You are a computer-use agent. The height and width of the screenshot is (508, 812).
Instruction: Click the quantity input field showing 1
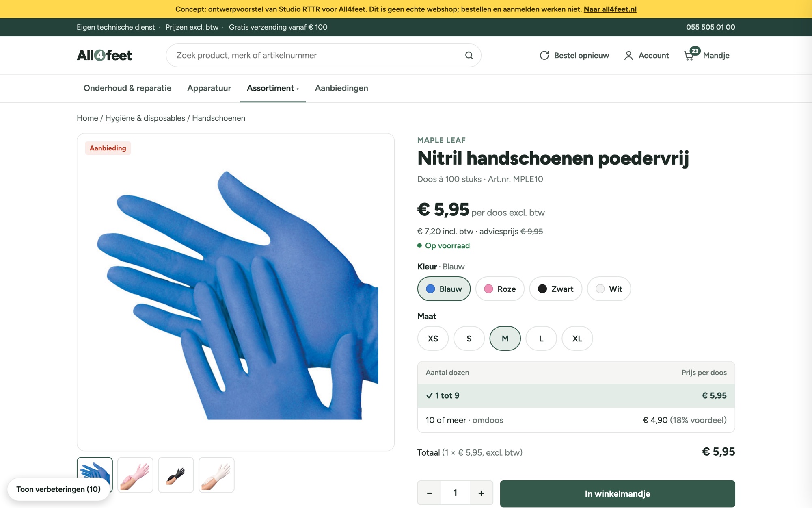[455, 493]
